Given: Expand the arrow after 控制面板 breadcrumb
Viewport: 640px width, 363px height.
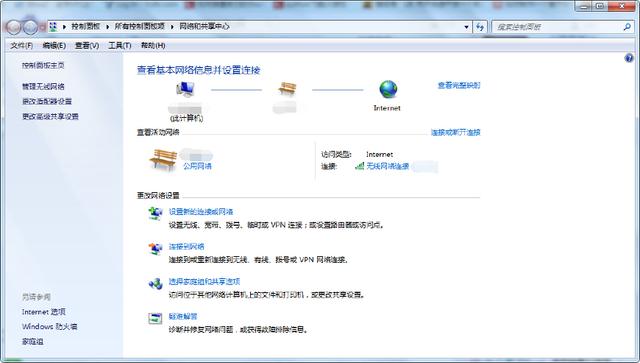Looking at the screenshot, I should (107, 27).
